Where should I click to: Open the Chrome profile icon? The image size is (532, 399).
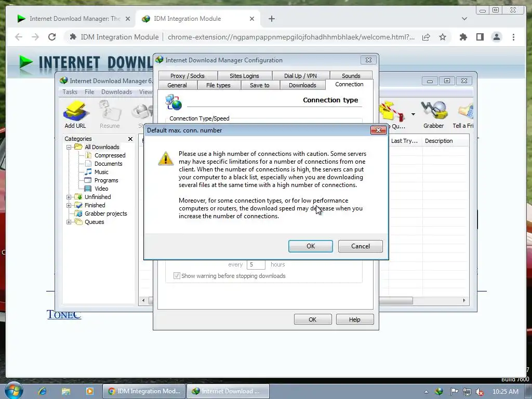pyautogui.click(x=497, y=37)
